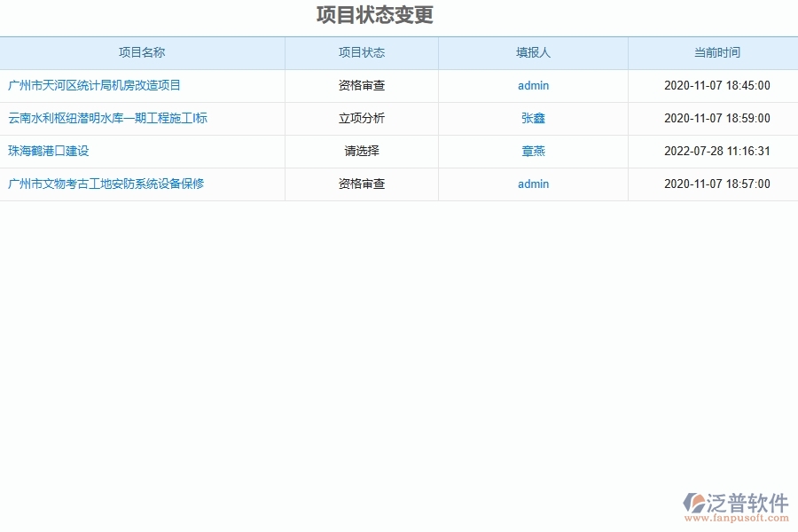Screen dimensions: 798x532
Task: Click the admin filler link in last row
Action: [532, 184]
